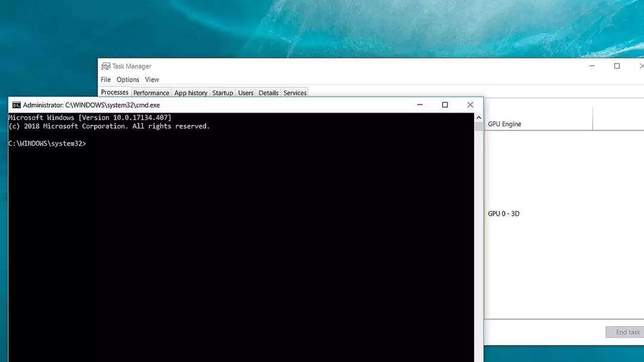
Task: Switch to the Details tab
Action: tap(268, 93)
